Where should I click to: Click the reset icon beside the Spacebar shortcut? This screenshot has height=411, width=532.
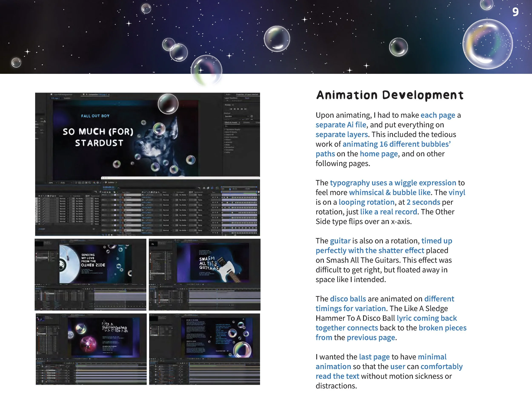click(252, 116)
